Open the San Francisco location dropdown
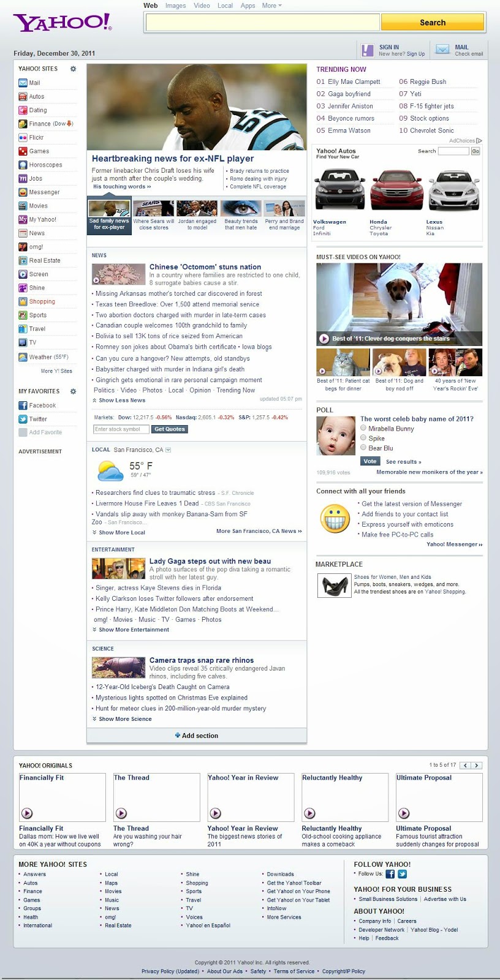 pos(169,450)
